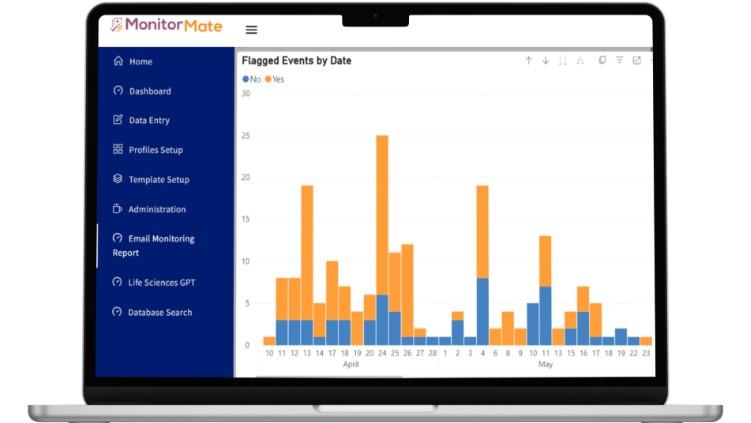Click the drill up arrow icon
This screenshot has height=423, width=751.
[529, 61]
